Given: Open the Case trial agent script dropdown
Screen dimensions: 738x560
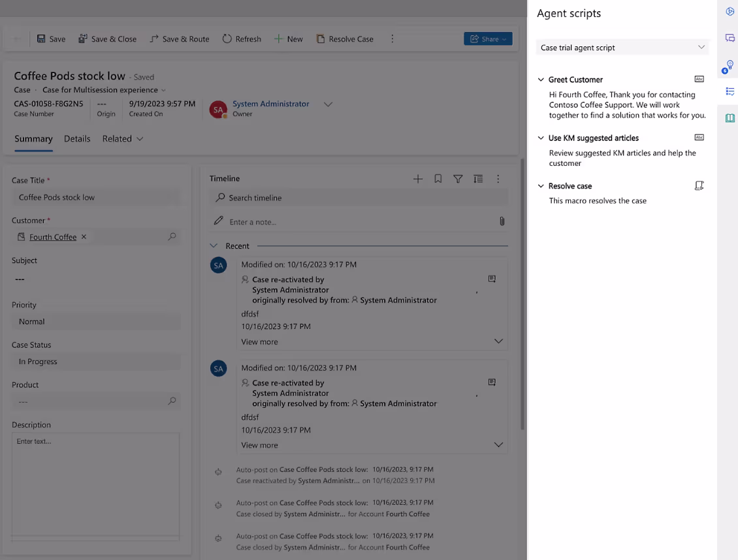Looking at the screenshot, I should point(622,48).
